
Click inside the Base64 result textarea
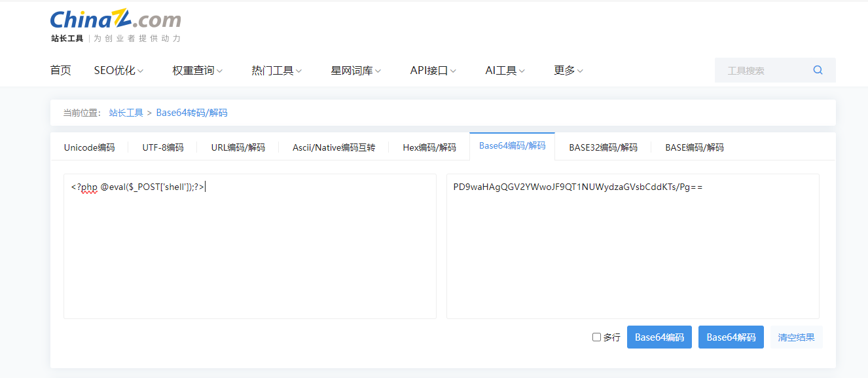coord(633,246)
